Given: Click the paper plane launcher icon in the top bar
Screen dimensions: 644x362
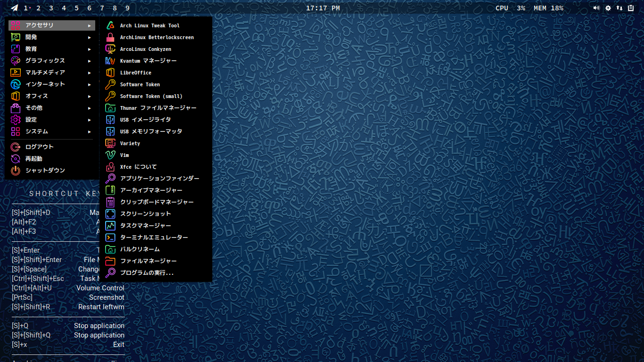Looking at the screenshot, I should click(15, 8).
